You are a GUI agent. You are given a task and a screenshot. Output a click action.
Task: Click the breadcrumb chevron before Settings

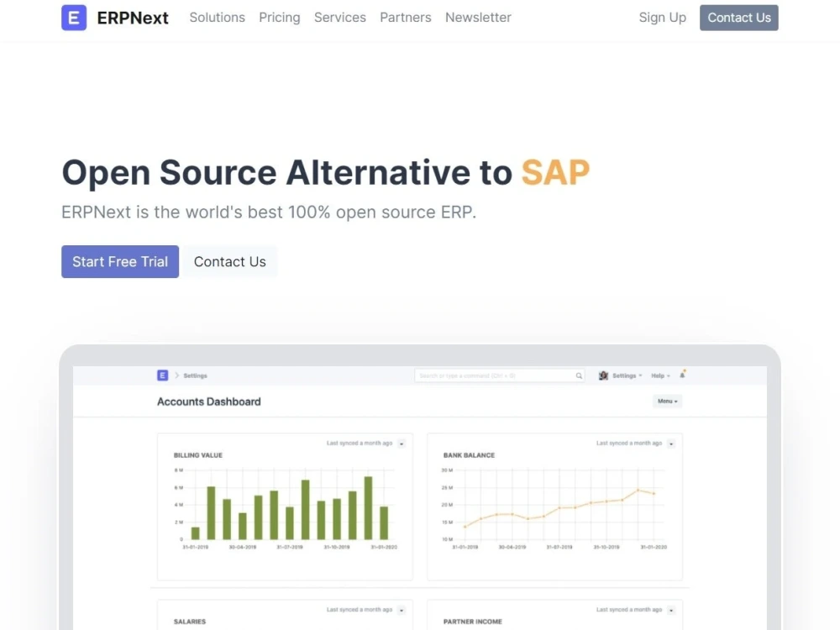[176, 375]
